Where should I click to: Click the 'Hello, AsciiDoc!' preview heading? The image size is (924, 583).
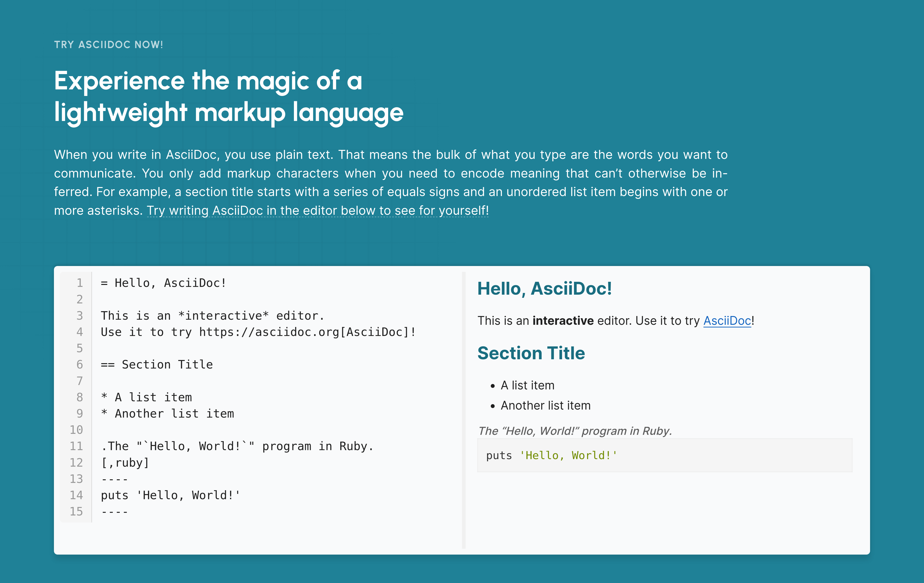544,289
